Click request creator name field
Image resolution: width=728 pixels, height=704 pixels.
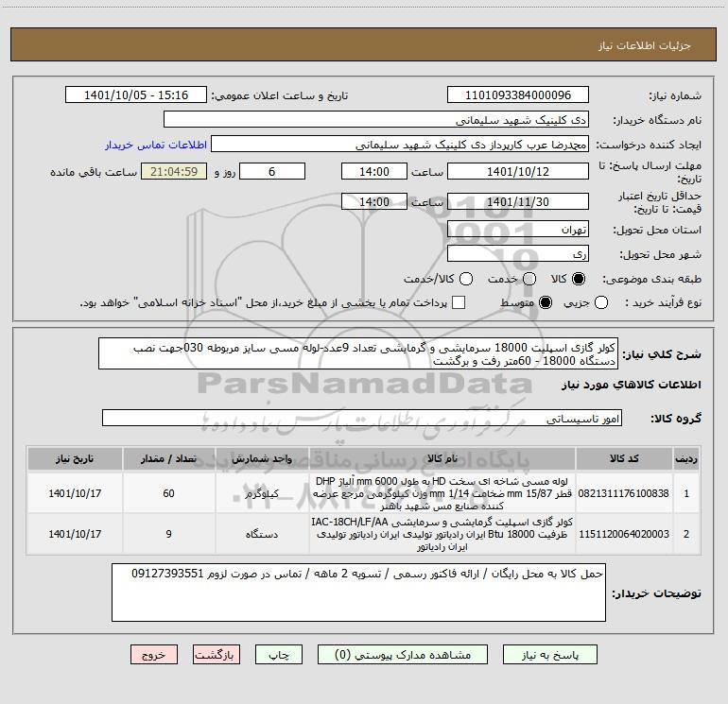400,144
